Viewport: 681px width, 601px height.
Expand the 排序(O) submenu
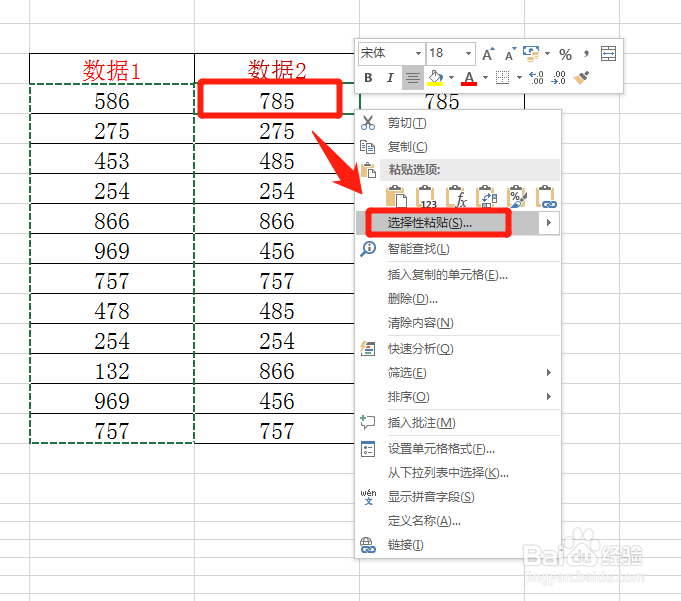point(458,396)
